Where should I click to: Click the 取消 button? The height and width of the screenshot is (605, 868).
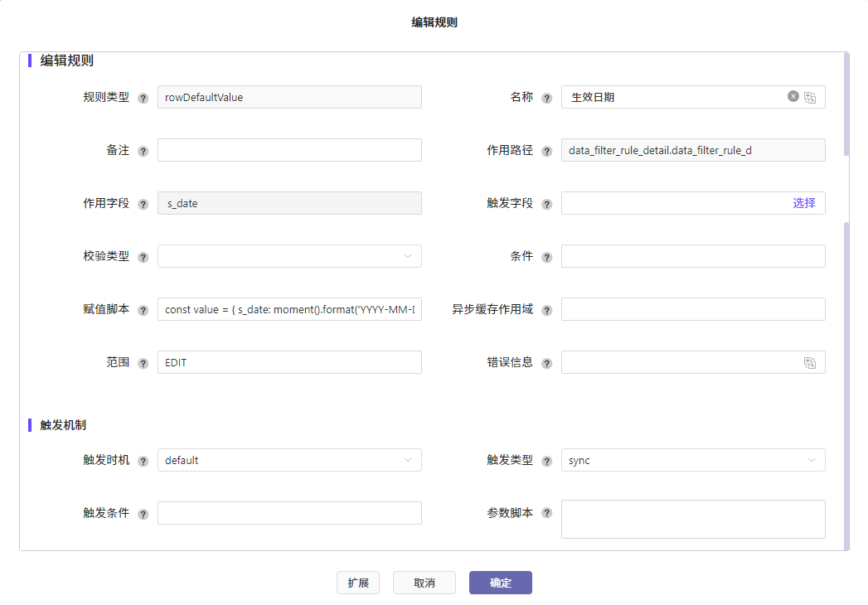(424, 583)
